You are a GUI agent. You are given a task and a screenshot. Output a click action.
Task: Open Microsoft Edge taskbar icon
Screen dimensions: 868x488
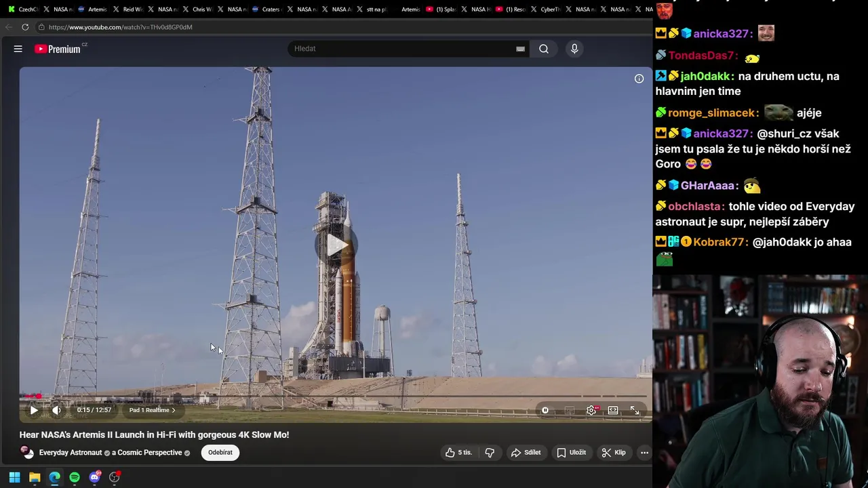click(54, 477)
